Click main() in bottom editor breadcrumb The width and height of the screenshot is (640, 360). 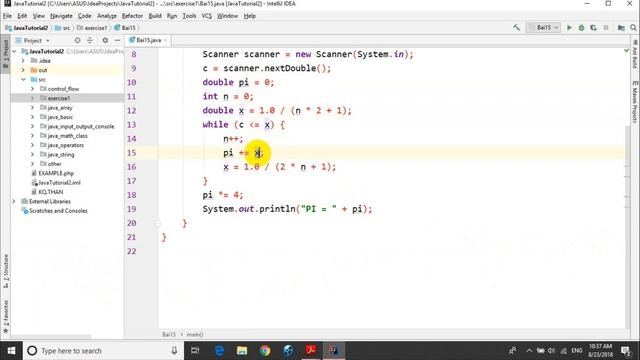coord(195,334)
